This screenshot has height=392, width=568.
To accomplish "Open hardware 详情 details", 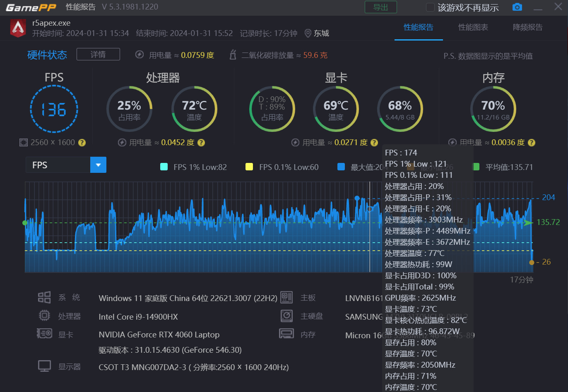I will pyautogui.click(x=99, y=54).
